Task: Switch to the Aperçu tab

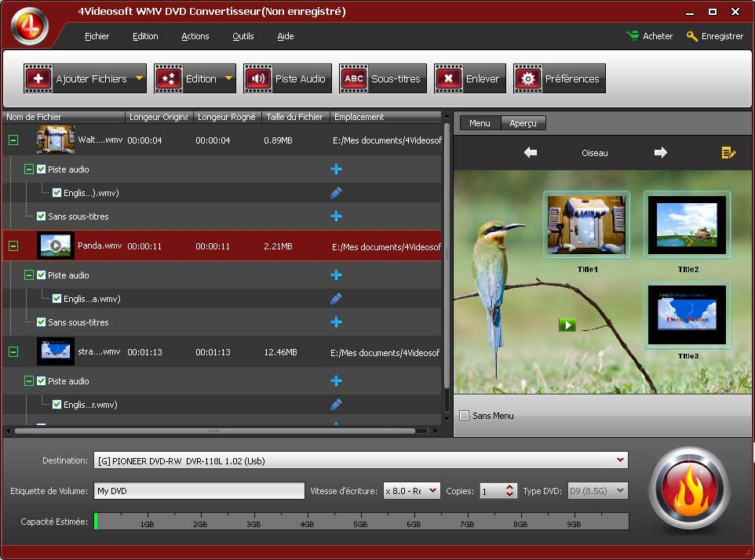Action: [523, 123]
